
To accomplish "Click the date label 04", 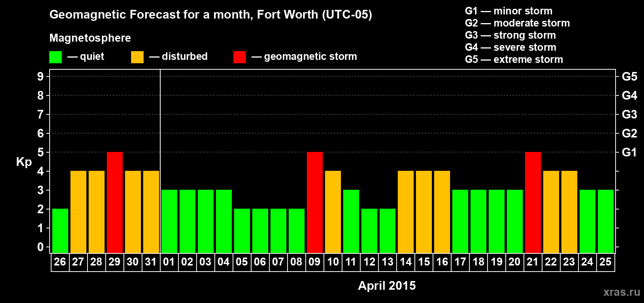I will click(x=224, y=262).
